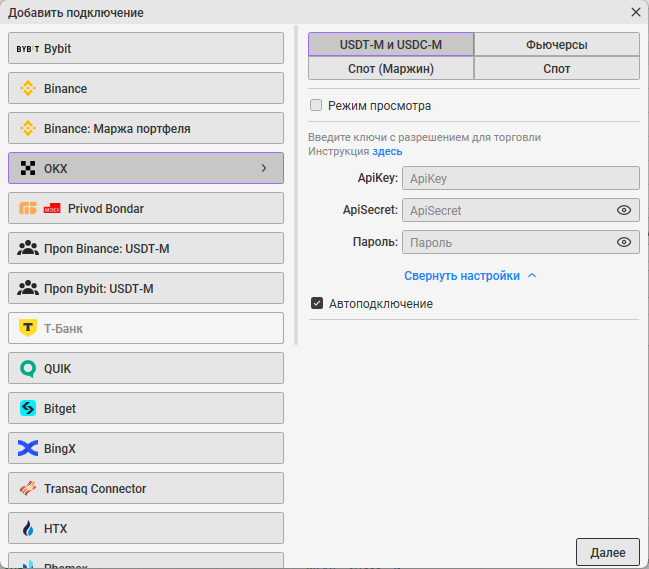649x569 pixels.
Task: Click the Bitget logo icon
Action: point(28,408)
